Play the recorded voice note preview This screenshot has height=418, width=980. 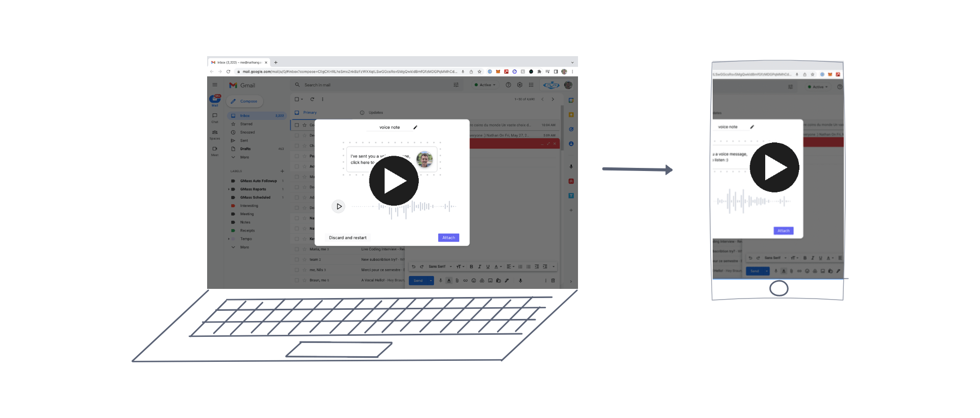[339, 206]
